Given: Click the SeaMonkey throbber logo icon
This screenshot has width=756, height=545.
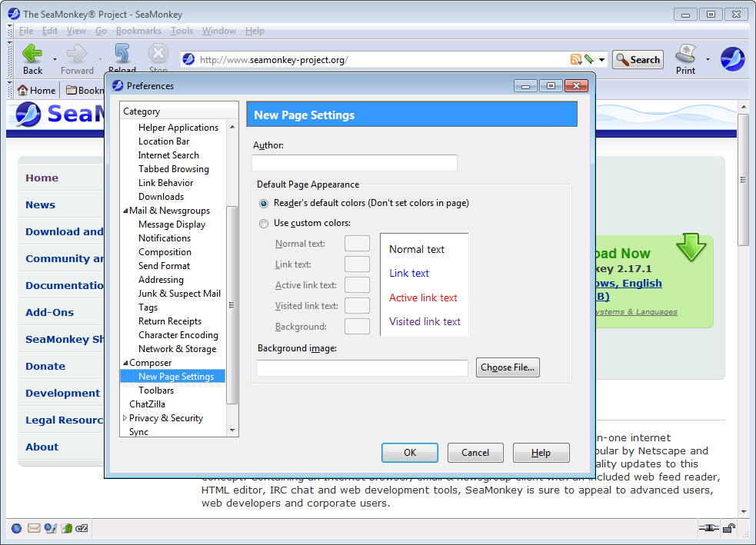Looking at the screenshot, I should (733, 59).
